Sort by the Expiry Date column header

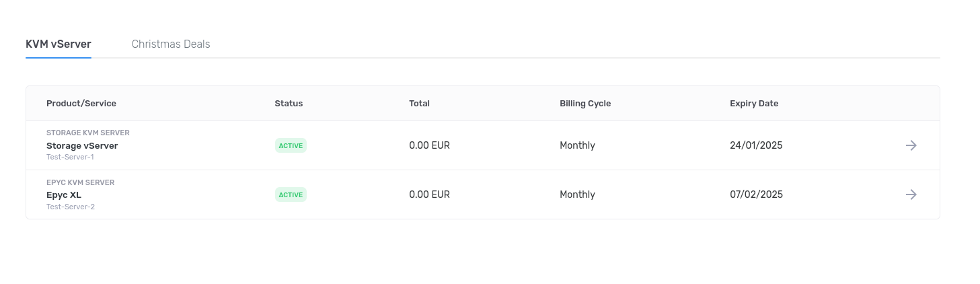754,104
